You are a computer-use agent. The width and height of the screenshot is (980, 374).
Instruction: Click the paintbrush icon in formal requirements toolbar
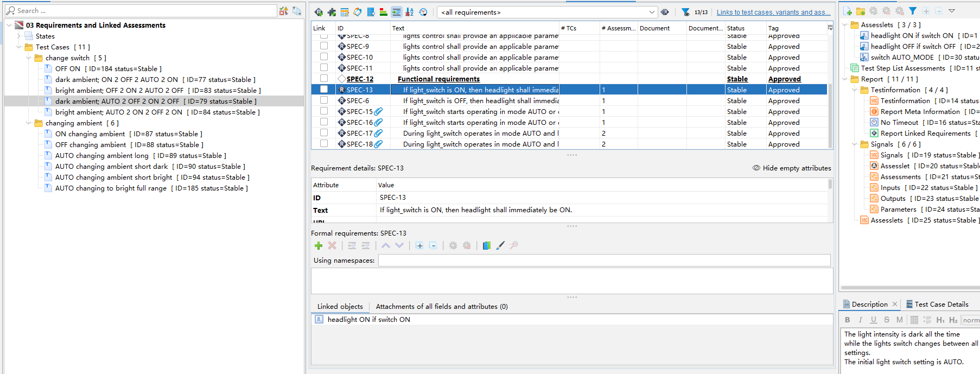point(500,246)
